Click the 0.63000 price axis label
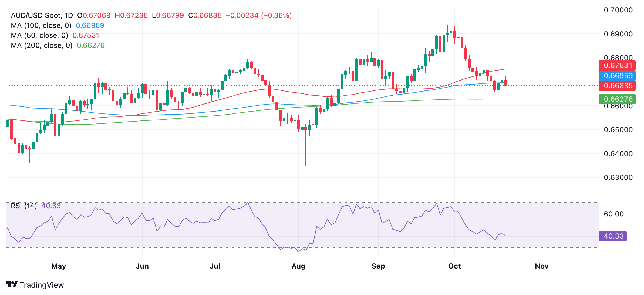Viewport: 644px width, 295px height. (618, 177)
